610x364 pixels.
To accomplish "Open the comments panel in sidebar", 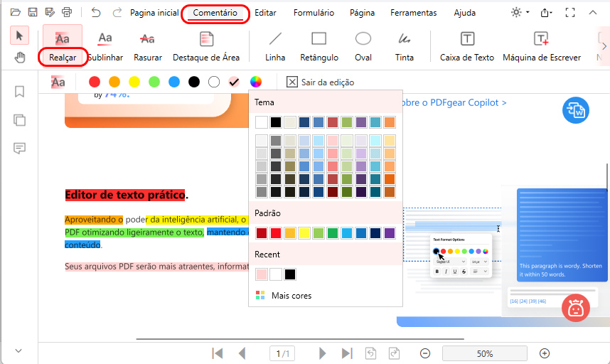I will (x=19, y=148).
